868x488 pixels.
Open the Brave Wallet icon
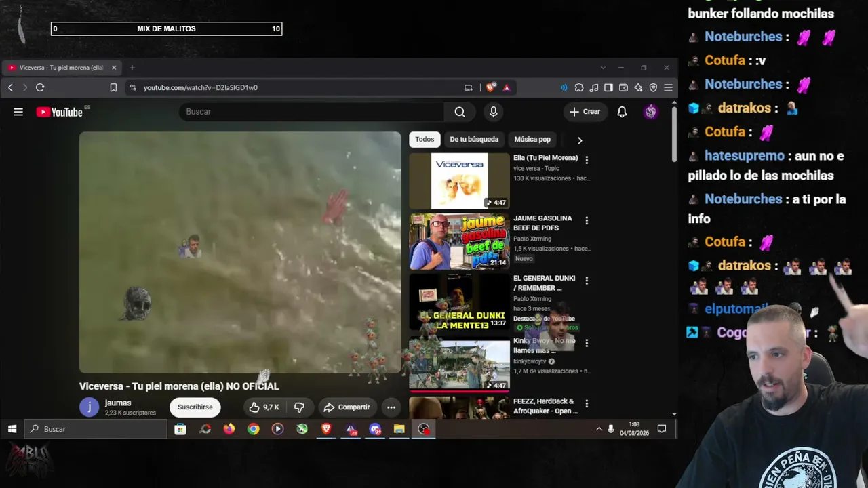coord(624,87)
